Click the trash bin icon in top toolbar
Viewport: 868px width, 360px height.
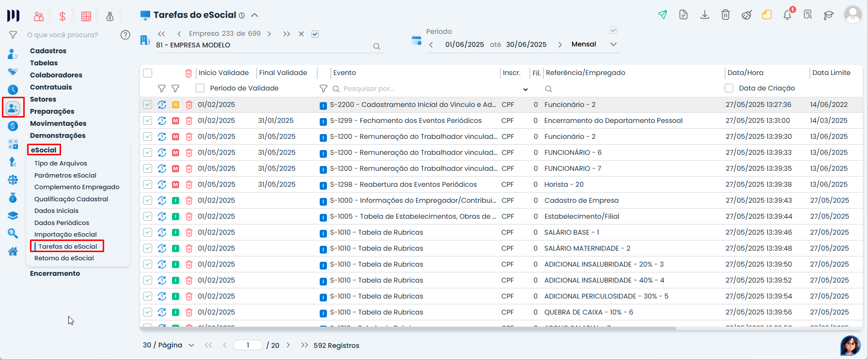726,15
